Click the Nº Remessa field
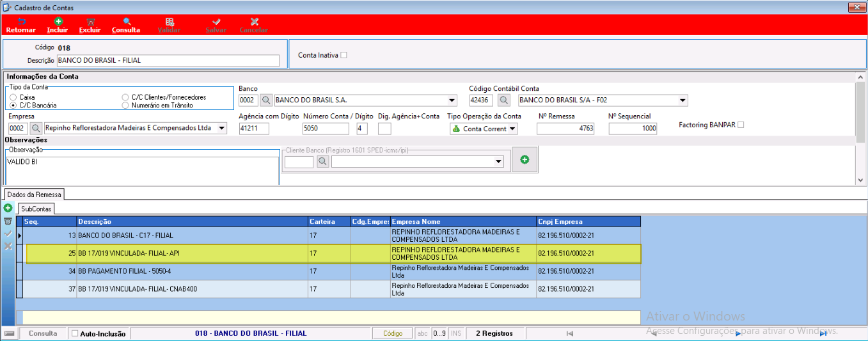868x341 pixels. 566,129
